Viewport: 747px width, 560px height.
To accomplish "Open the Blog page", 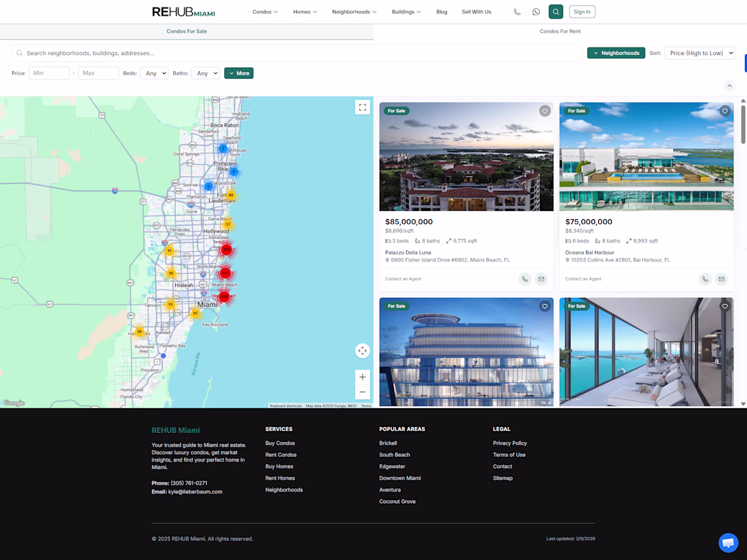I will (441, 12).
